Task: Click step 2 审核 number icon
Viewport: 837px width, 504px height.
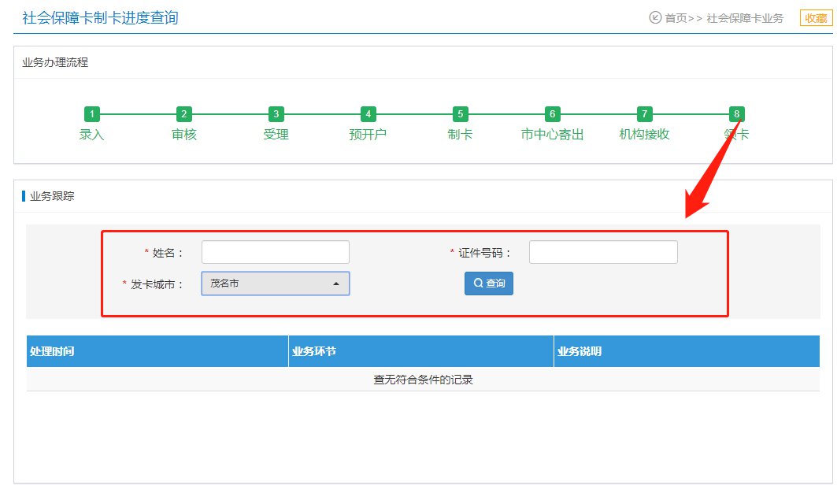Action: point(184,113)
